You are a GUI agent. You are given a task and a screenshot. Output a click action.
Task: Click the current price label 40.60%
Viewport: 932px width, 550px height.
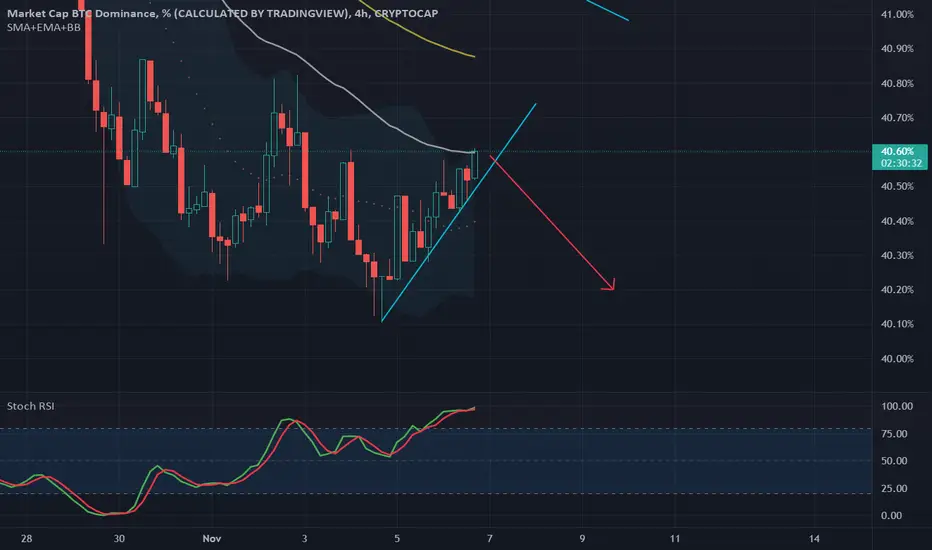[897, 152]
